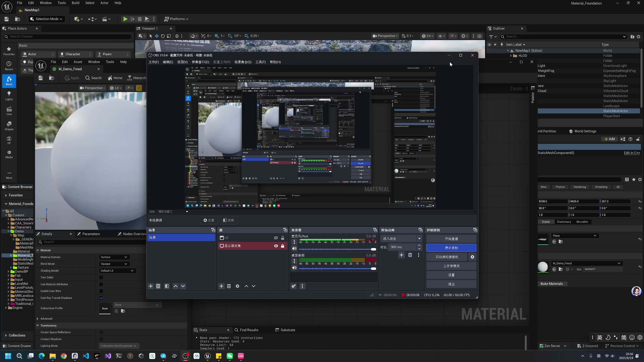Select the viewport translate gizmo tool

(157, 36)
